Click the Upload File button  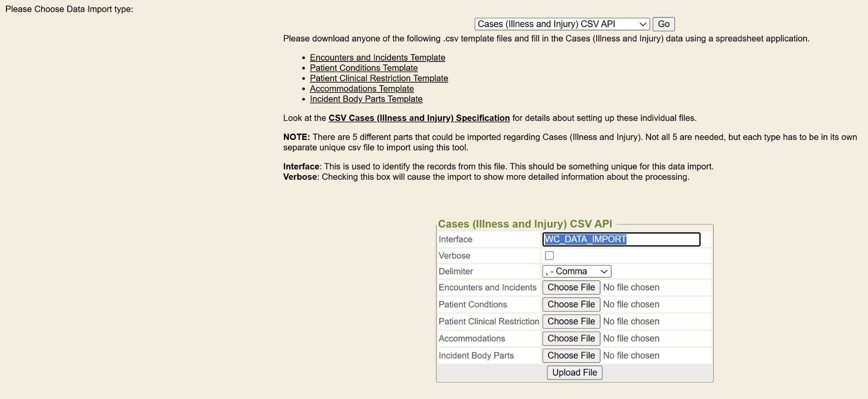pyautogui.click(x=574, y=373)
